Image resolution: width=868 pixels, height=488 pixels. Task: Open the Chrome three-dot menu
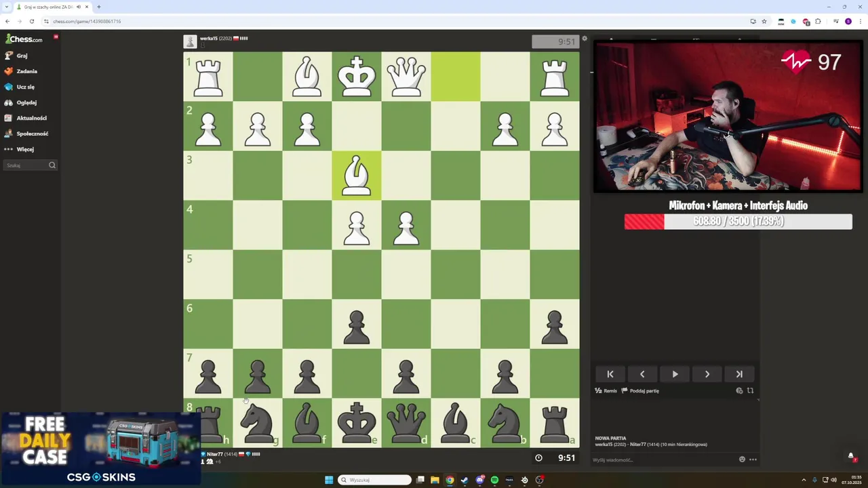coord(860,21)
